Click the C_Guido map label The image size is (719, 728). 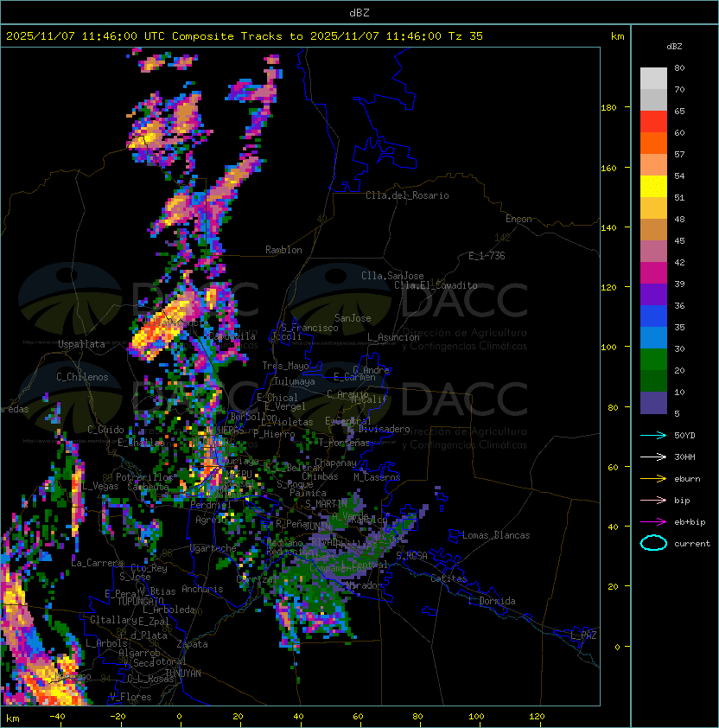tap(105, 430)
